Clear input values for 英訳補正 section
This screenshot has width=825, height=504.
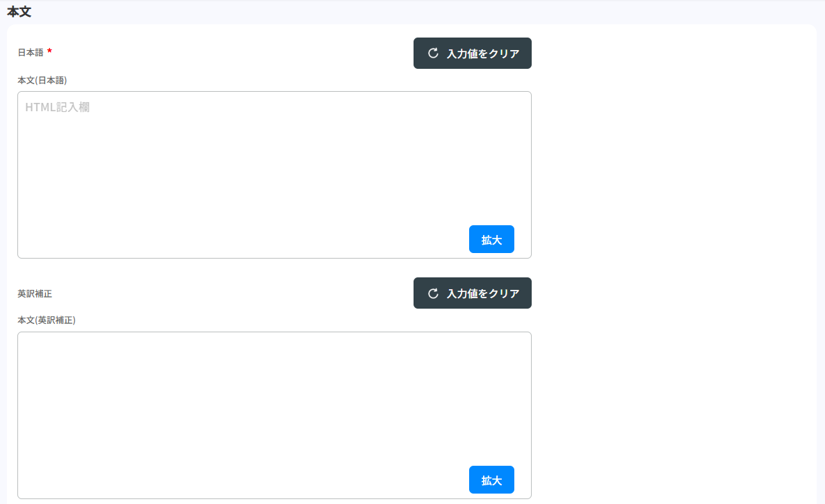(x=473, y=293)
